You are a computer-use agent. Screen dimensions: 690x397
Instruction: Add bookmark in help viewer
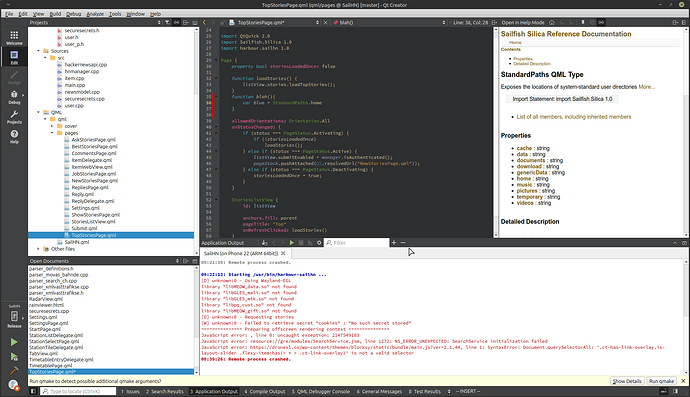[583, 22]
